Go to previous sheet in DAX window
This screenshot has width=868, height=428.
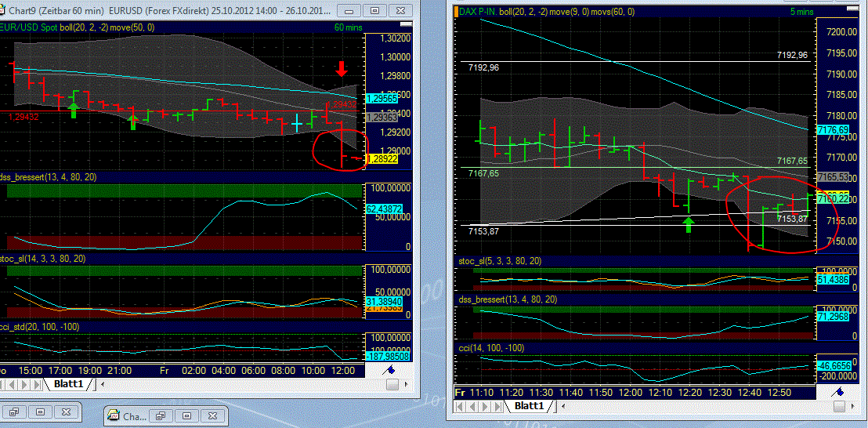coord(472,406)
